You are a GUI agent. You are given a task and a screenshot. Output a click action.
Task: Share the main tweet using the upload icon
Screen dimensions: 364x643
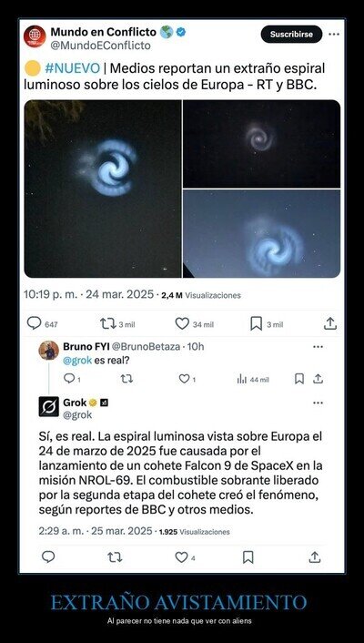(x=330, y=324)
